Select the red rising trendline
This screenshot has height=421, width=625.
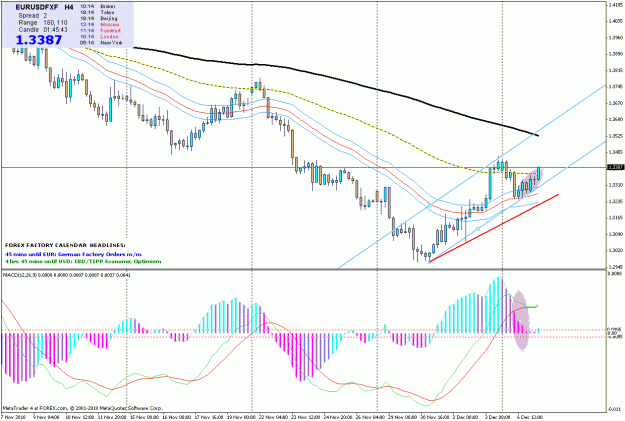pyautogui.click(x=494, y=228)
